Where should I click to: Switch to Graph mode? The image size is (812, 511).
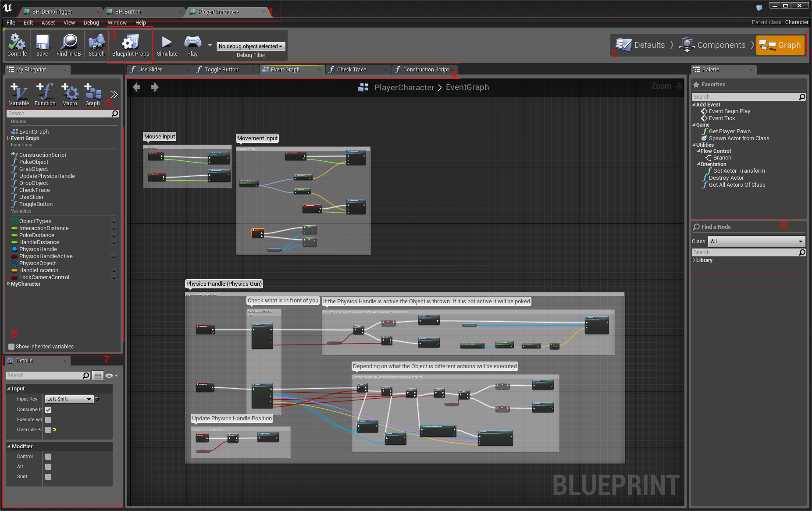coord(780,45)
